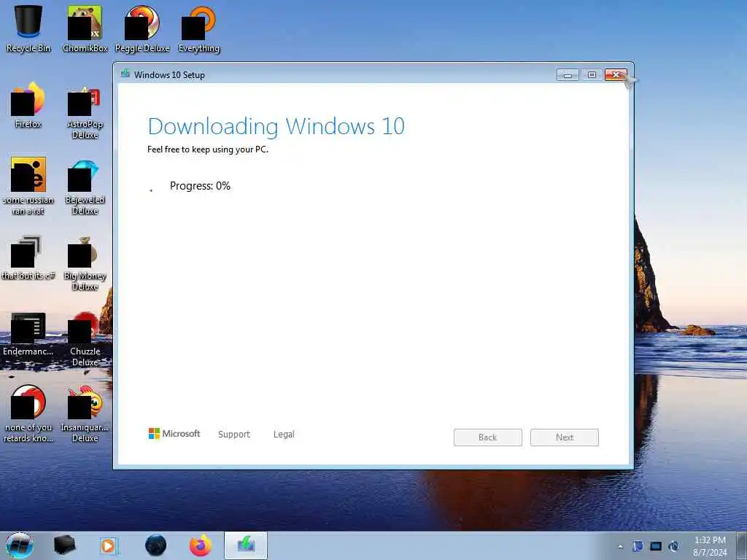The width and height of the screenshot is (747, 560).
Task: Click the Show desktop strip on the taskbar
Action: [x=741, y=545]
